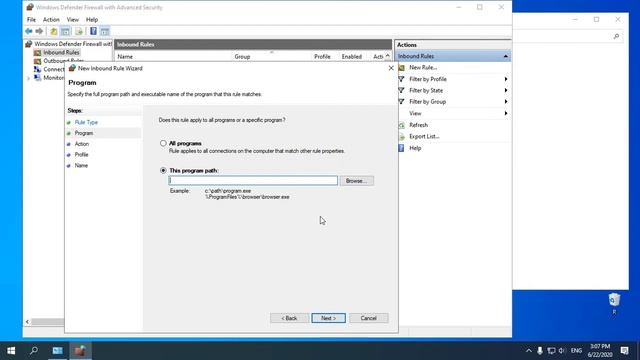The height and width of the screenshot is (360, 640).
Task: Click the Name step in wizard Steps
Action: pos(81,165)
